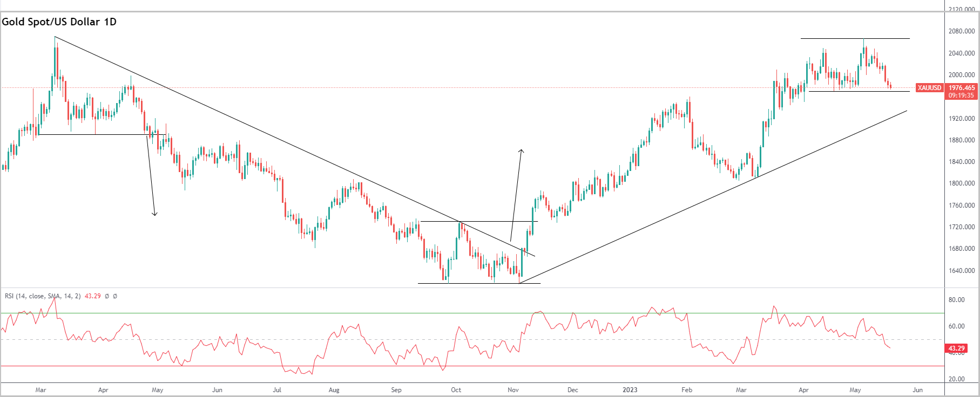
Task: Click the green RSI overbought band line
Action: tap(472, 313)
